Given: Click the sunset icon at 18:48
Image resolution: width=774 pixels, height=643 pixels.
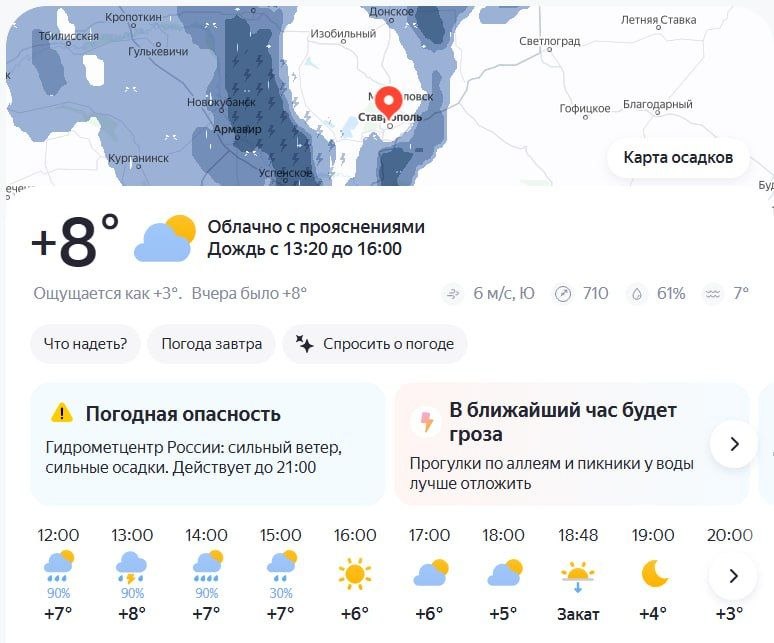Looking at the screenshot, I should click(577, 574).
